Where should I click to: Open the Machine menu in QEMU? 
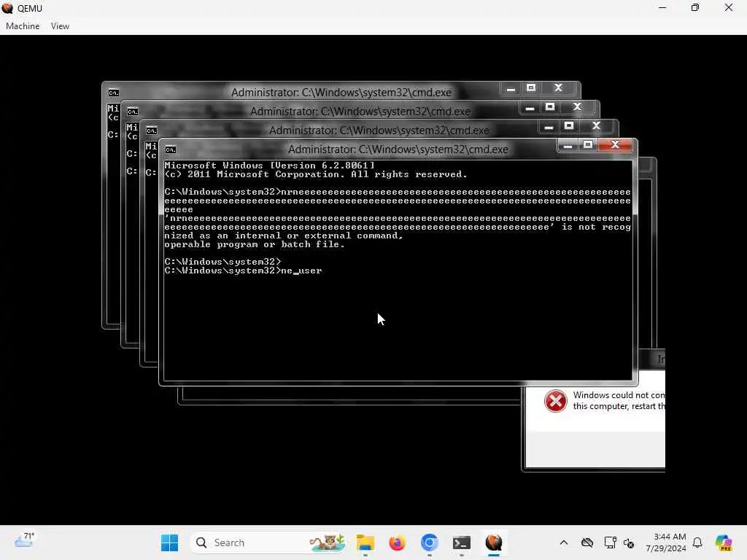(x=23, y=26)
